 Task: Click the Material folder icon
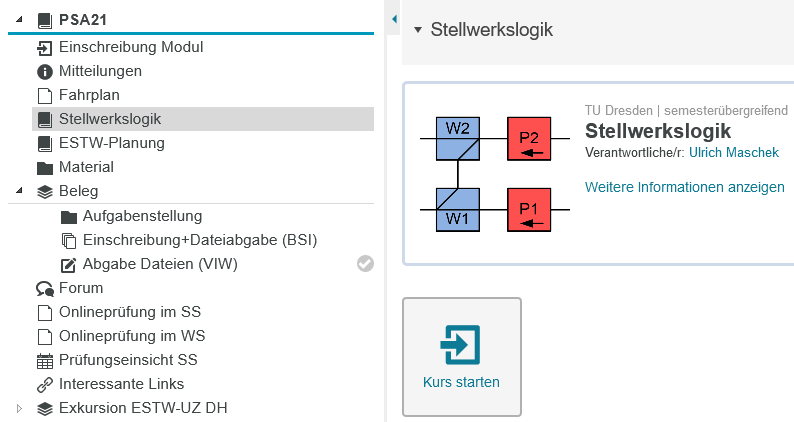(x=45, y=168)
